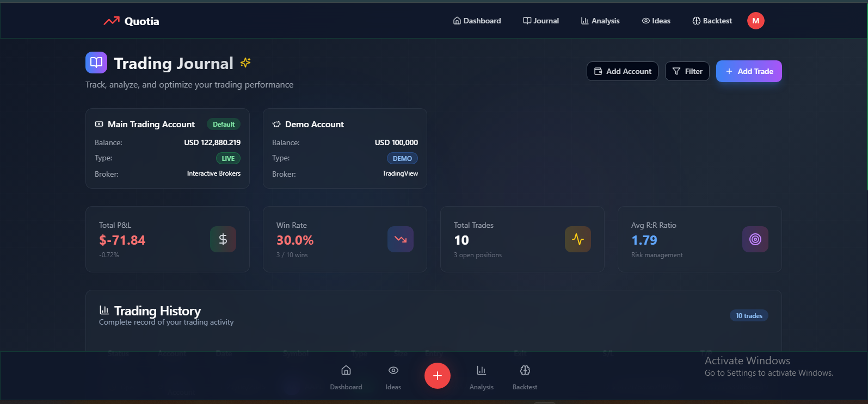
Task: Click the 30.0% win rate value
Action: 295,240
